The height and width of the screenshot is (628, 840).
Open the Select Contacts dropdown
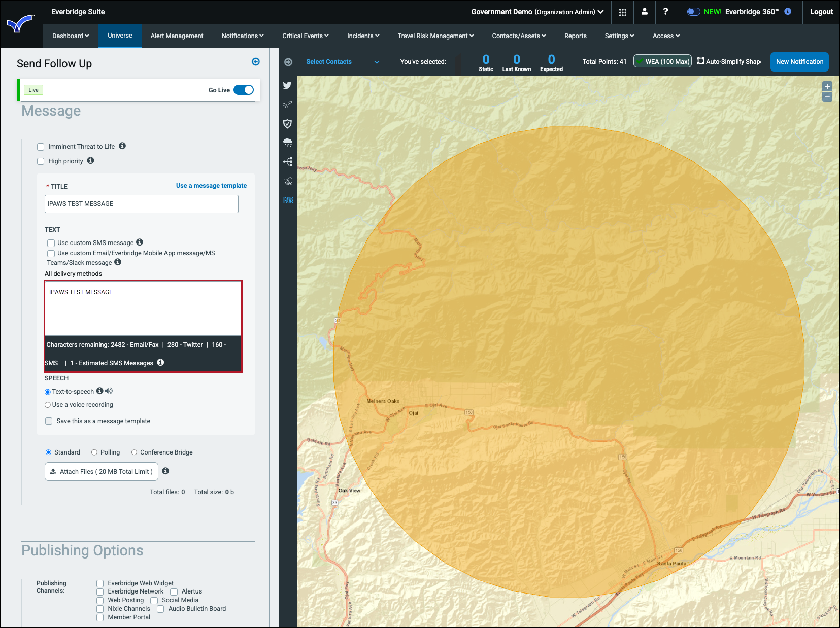point(343,62)
